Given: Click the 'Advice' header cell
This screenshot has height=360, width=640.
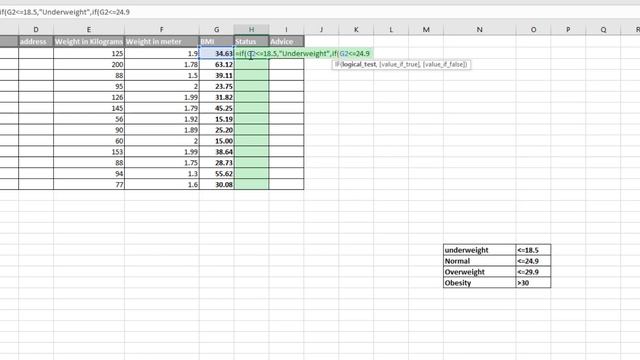Looking at the screenshot, I should click(x=286, y=41).
